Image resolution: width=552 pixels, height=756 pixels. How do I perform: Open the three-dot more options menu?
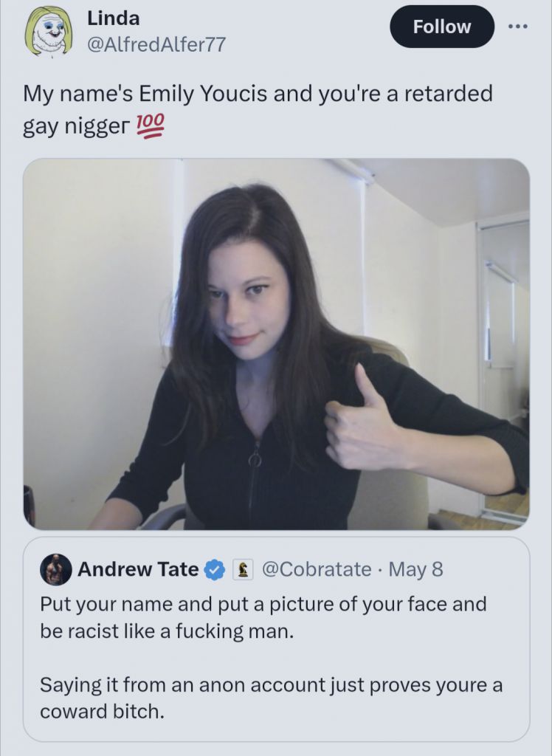point(517,26)
